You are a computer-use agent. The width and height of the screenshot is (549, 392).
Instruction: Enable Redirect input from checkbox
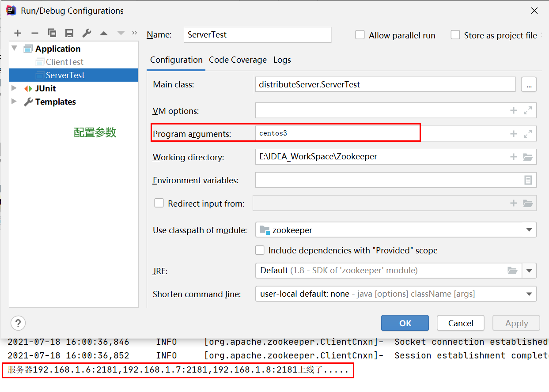pyautogui.click(x=159, y=203)
